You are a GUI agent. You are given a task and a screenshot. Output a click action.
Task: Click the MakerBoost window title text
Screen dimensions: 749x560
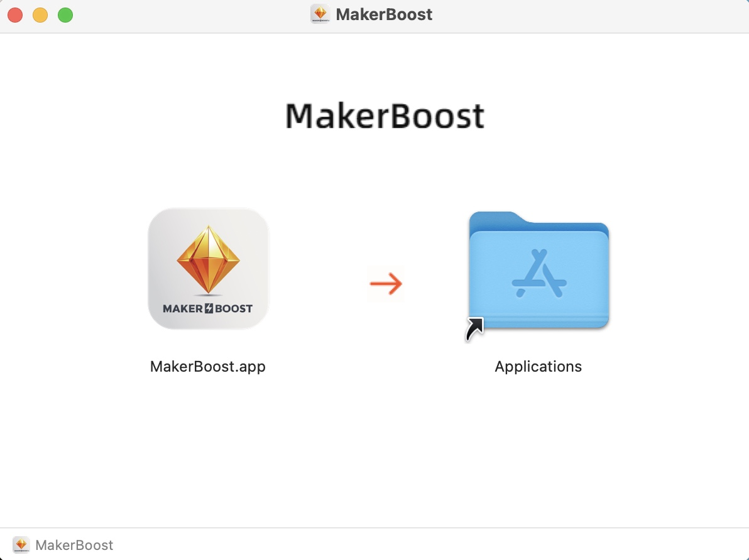click(x=384, y=14)
